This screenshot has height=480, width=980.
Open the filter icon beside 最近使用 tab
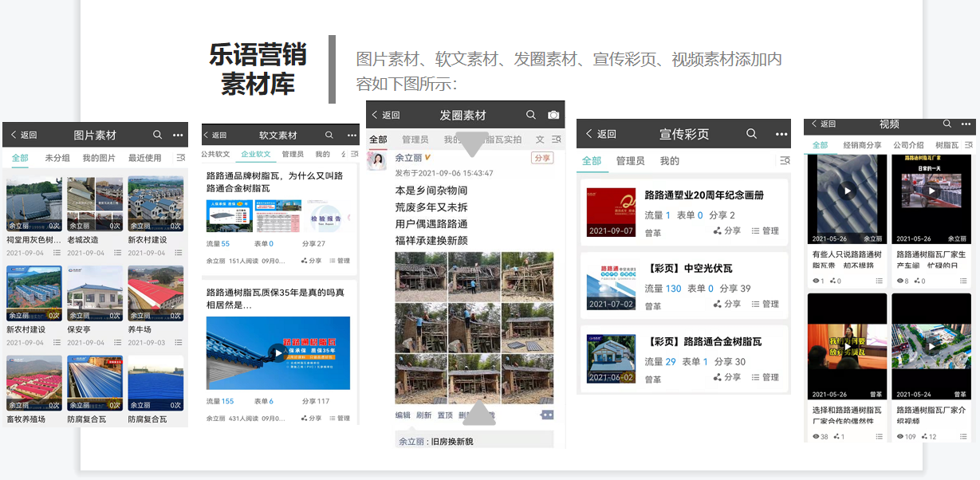pyautogui.click(x=181, y=158)
